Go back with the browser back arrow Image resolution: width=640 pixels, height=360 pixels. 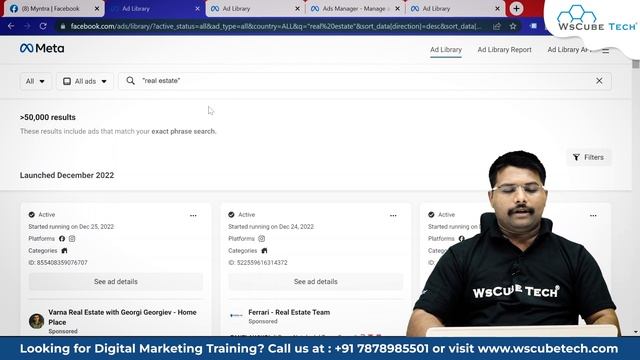point(11,26)
